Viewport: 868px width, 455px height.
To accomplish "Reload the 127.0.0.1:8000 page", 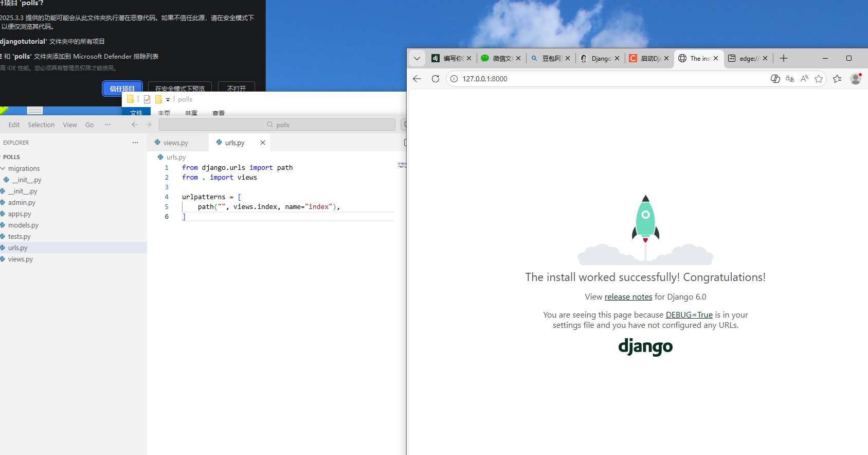I will click(436, 79).
